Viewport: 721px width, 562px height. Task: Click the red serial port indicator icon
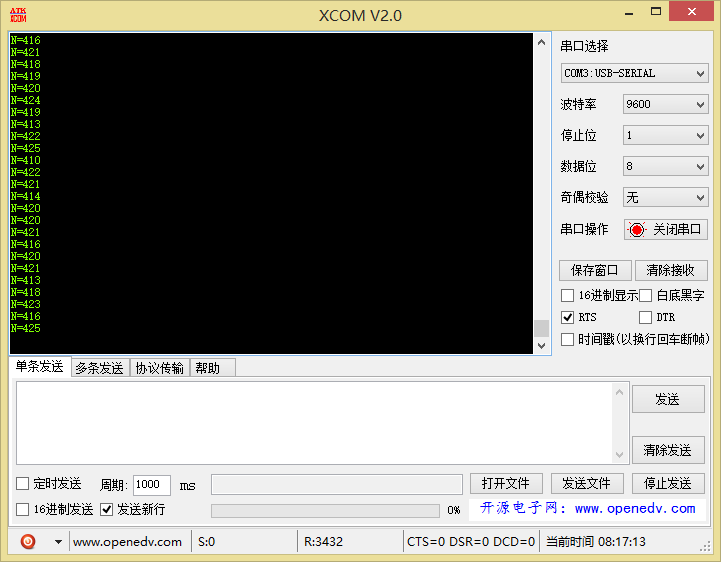pyautogui.click(x=637, y=229)
